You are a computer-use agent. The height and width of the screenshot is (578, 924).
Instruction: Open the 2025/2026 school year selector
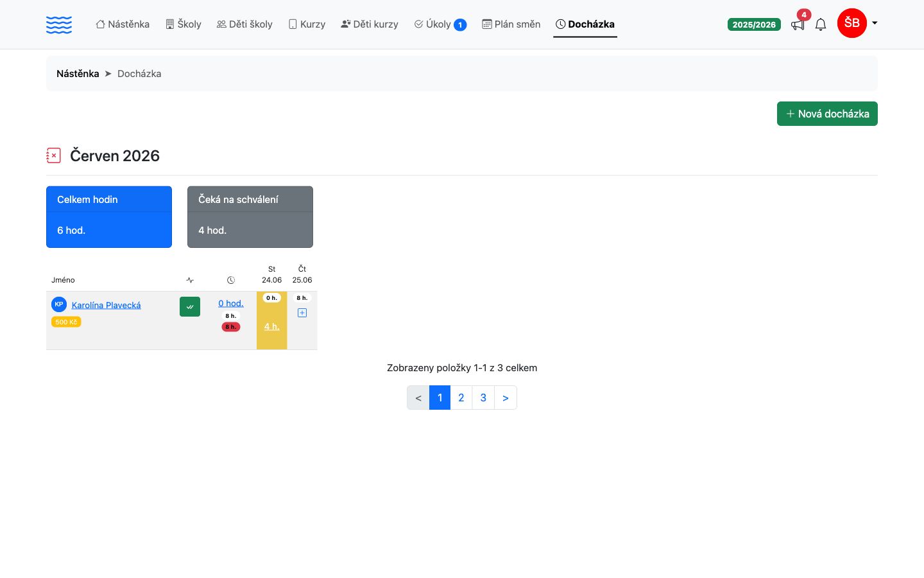[754, 24]
